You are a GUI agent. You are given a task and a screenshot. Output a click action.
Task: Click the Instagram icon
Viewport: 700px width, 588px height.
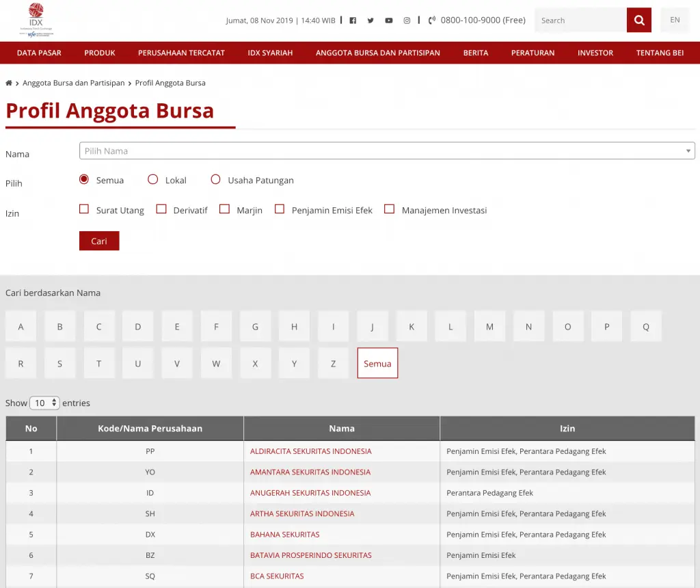407,20
